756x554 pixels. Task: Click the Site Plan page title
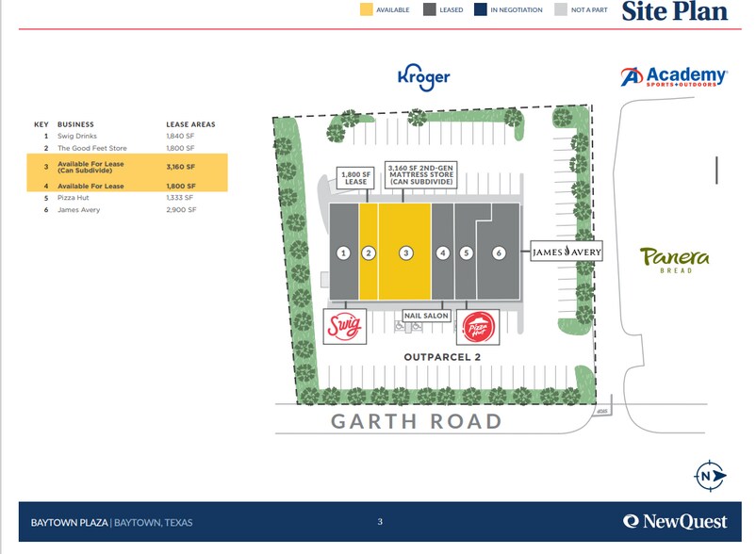(x=674, y=11)
